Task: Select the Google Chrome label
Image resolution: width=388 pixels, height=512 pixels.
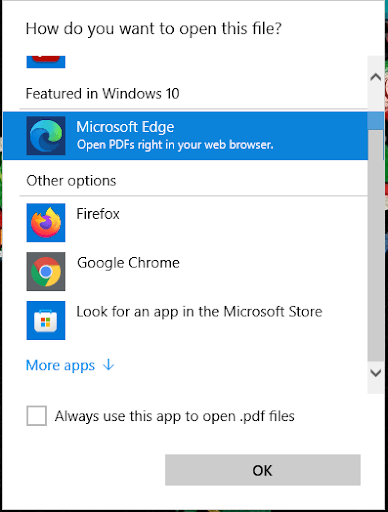Action: click(x=128, y=263)
